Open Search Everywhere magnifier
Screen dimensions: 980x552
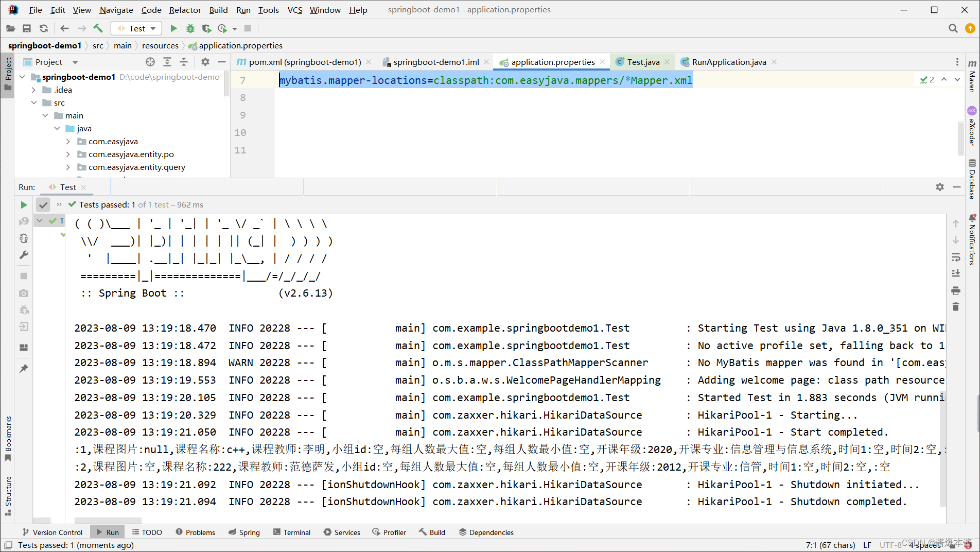(x=953, y=28)
